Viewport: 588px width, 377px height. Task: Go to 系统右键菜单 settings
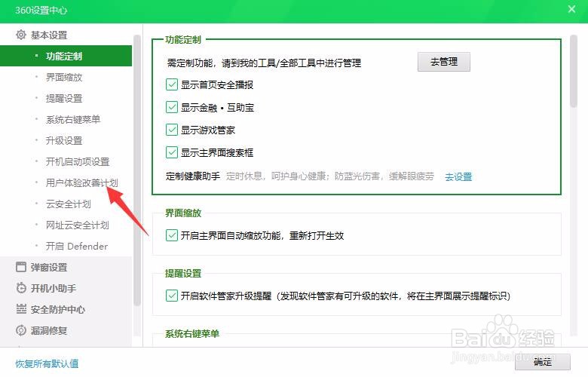[x=73, y=119]
